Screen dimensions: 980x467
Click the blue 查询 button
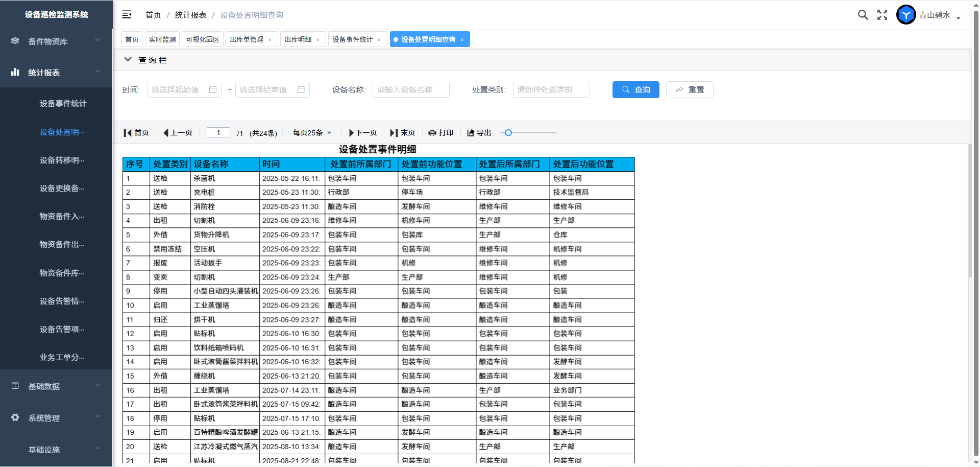coord(635,89)
